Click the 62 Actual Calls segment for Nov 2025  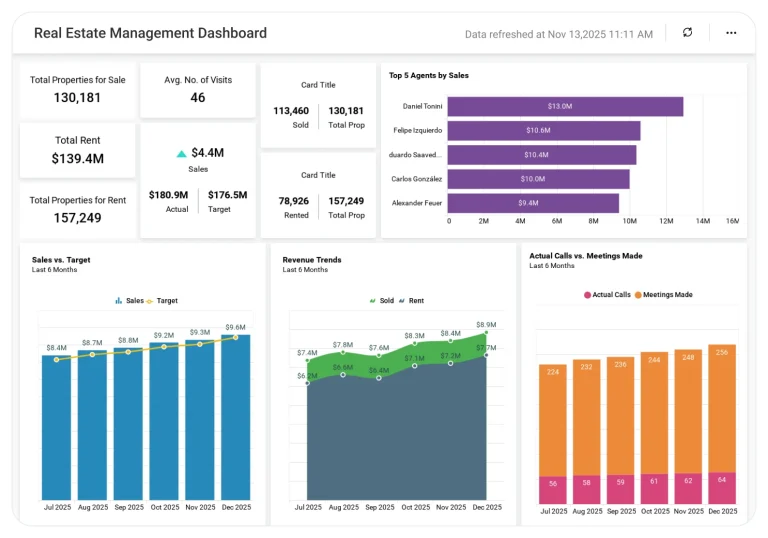(x=688, y=489)
